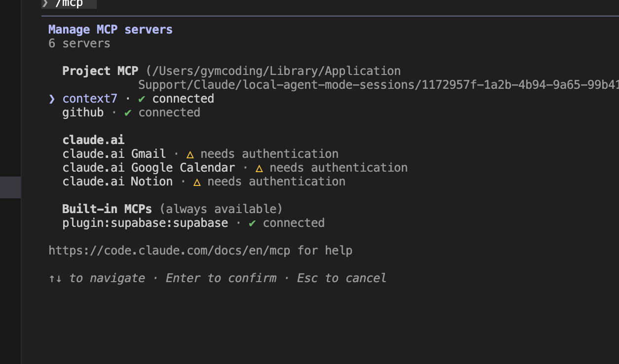
Task: Click the /mcp command input text
Action: [69, 3]
